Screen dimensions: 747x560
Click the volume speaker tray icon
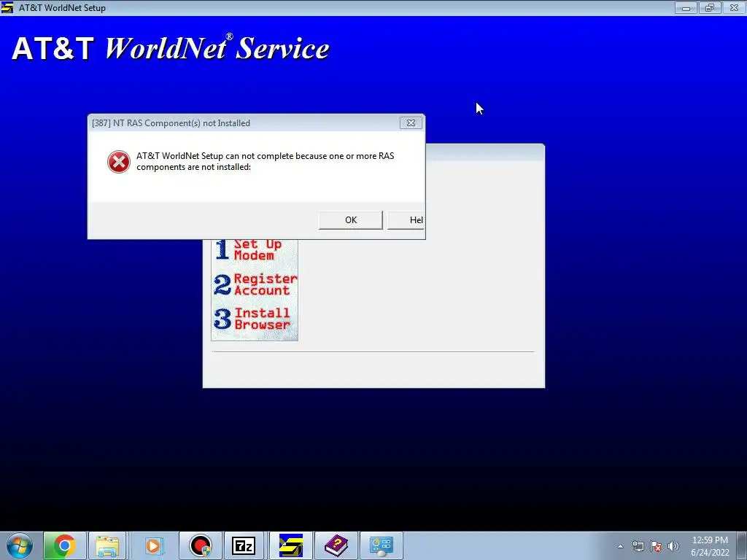[673, 546]
